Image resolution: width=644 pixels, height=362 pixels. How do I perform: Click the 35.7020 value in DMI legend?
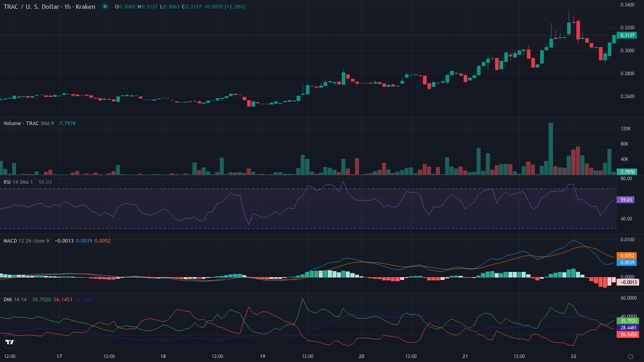[42, 299]
